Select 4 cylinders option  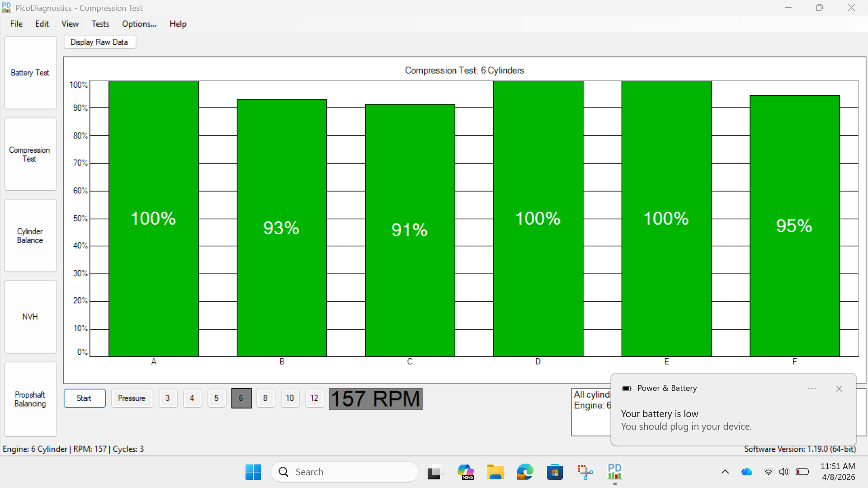click(x=192, y=398)
